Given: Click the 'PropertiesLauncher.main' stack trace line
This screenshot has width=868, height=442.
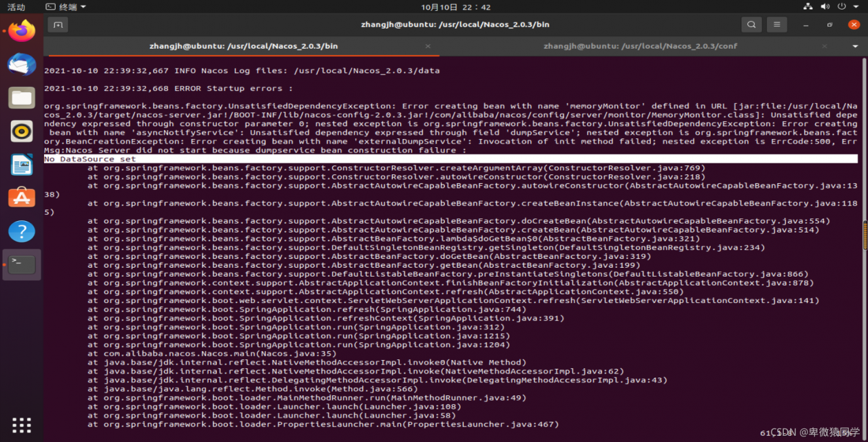Looking at the screenshot, I should [x=323, y=424].
